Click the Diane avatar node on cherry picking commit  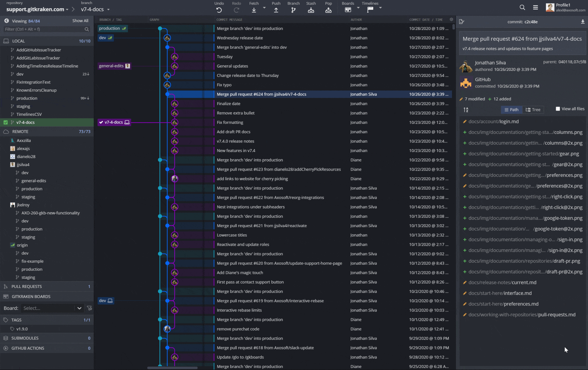175,179
